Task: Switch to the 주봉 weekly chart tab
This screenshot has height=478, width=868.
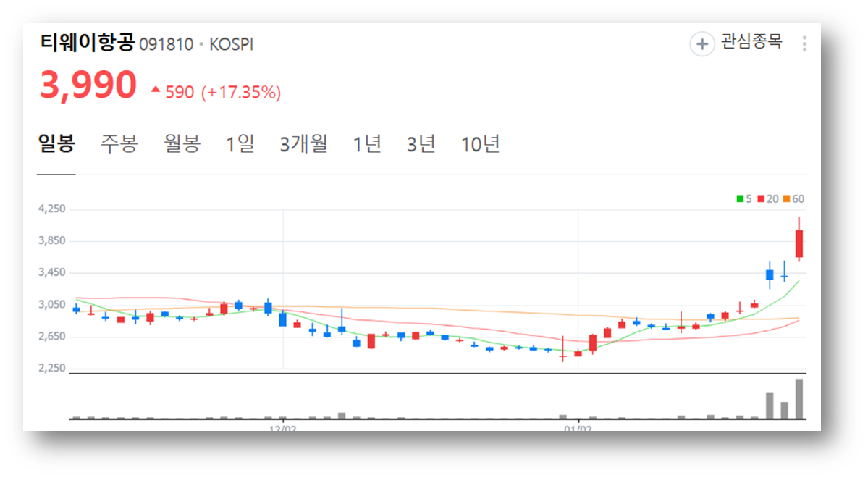Action: click(119, 144)
